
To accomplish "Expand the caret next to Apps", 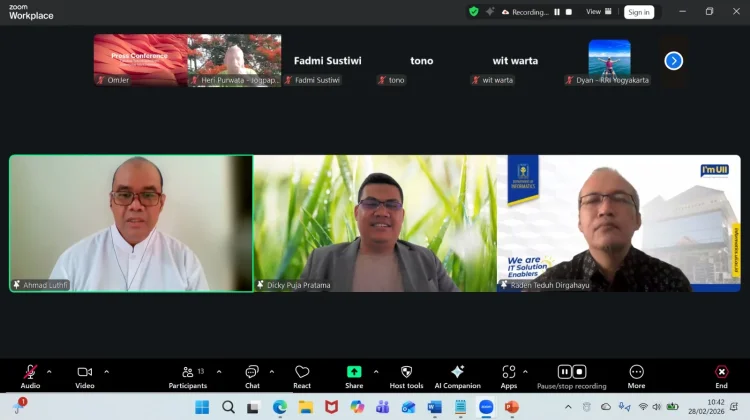I will coord(525,372).
